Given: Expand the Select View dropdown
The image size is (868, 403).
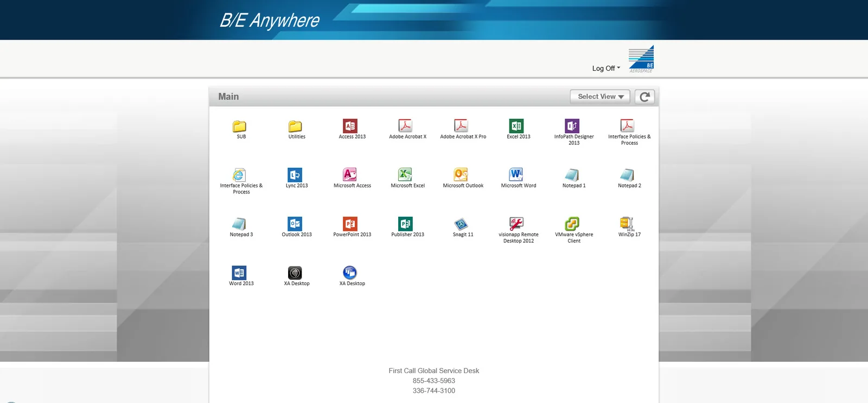Looking at the screenshot, I should 600,97.
